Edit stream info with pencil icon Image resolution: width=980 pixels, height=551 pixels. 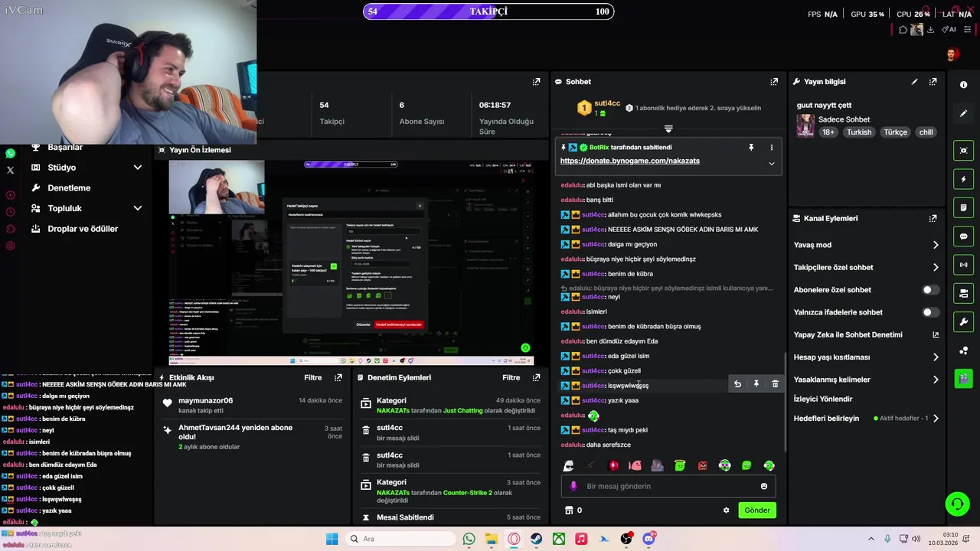[x=914, y=81]
